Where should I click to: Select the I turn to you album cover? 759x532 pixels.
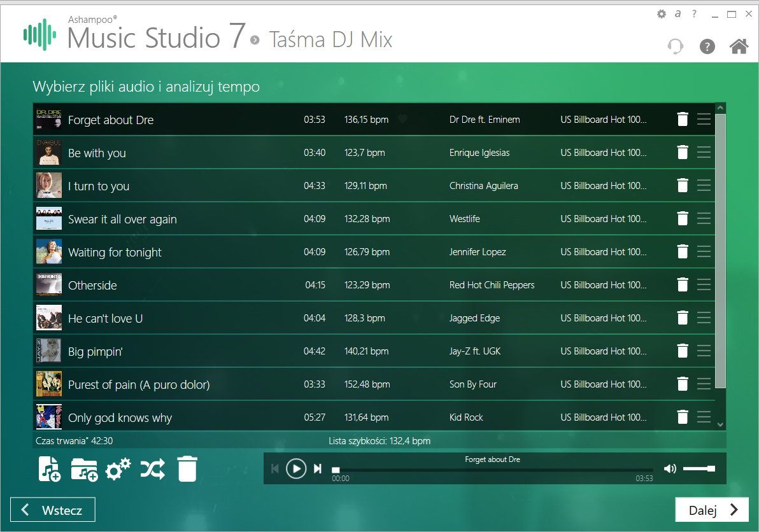tap(49, 185)
